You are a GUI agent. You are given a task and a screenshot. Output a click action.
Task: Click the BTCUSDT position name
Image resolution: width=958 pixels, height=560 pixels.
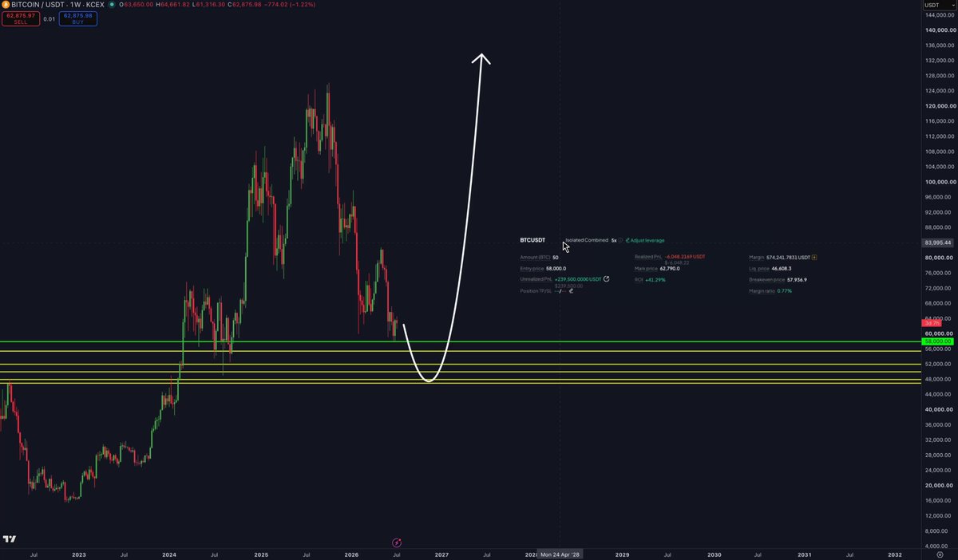click(532, 240)
